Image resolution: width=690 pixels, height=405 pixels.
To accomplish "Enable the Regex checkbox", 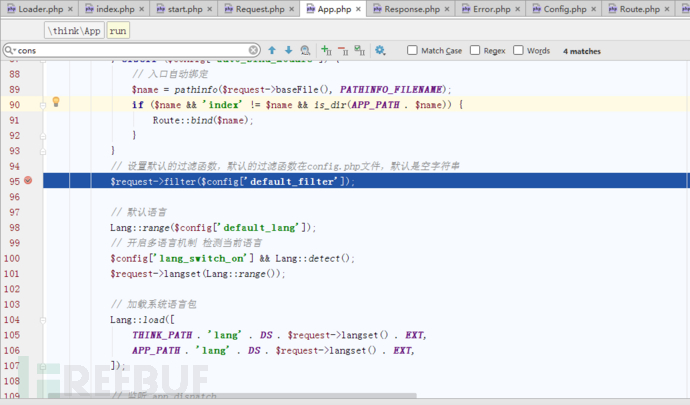I will click(475, 50).
